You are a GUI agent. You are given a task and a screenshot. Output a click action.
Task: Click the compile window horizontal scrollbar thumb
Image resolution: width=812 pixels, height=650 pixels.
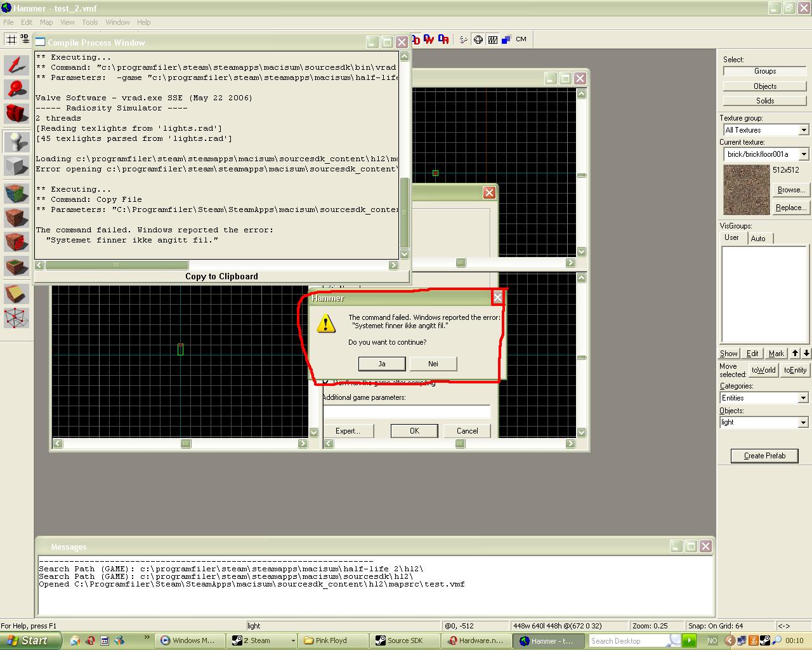pyautogui.click(x=117, y=265)
